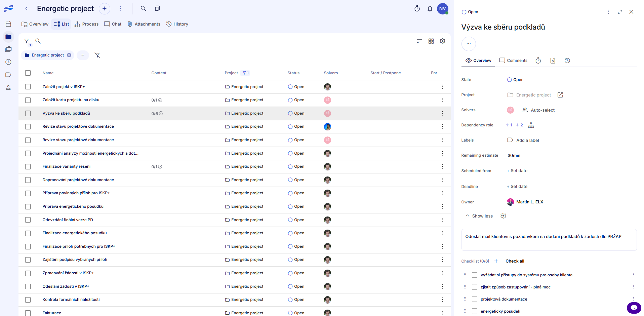Click the stopwatch timer icon in header
Screen dimensions: 644x316
pyautogui.click(x=417, y=9)
